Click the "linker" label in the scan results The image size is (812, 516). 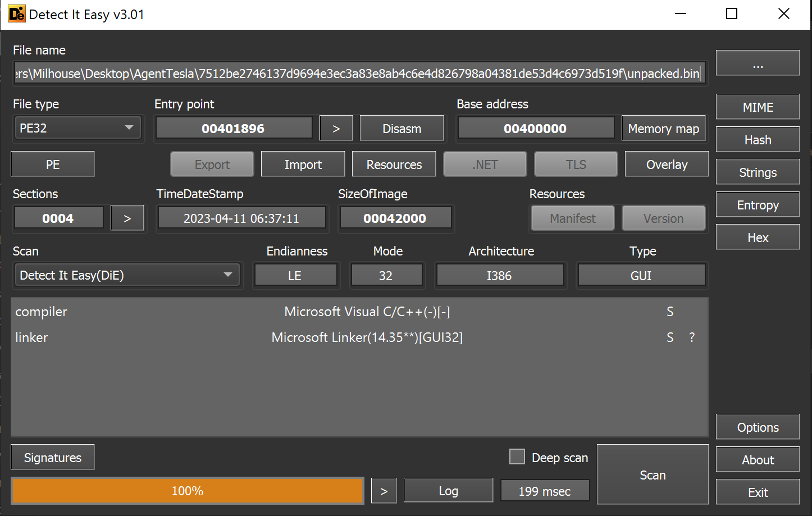coord(31,337)
